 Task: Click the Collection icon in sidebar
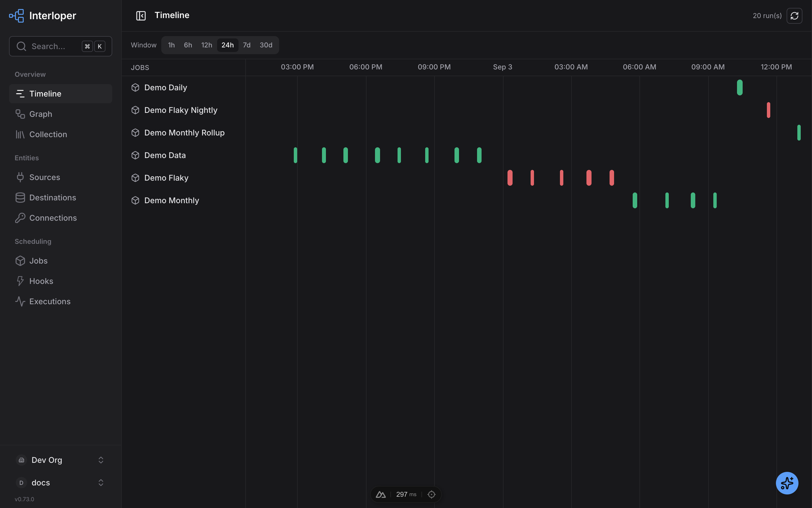(x=20, y=134)
